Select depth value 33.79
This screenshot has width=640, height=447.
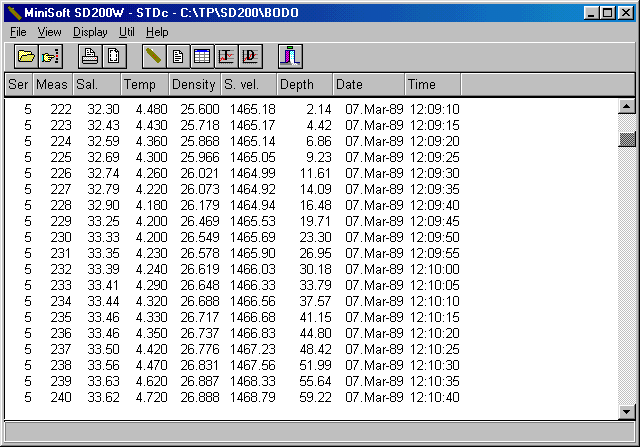pyautogui.click(x=316, y=285)
